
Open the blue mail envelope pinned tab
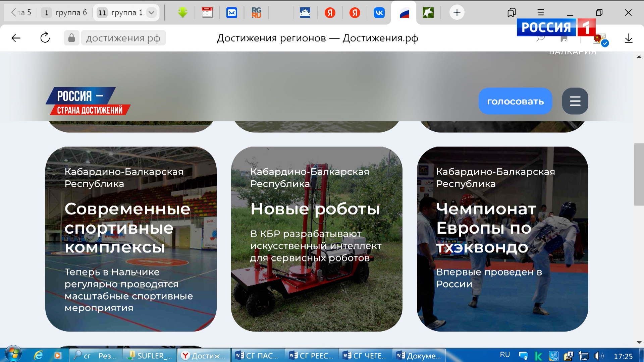pos(231,13)
